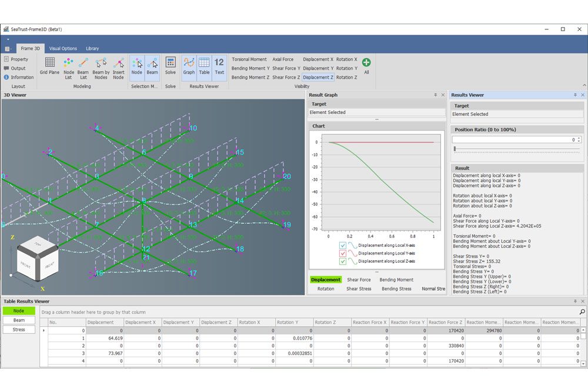Click the view cube in 3D Viewer

(37, 259)
